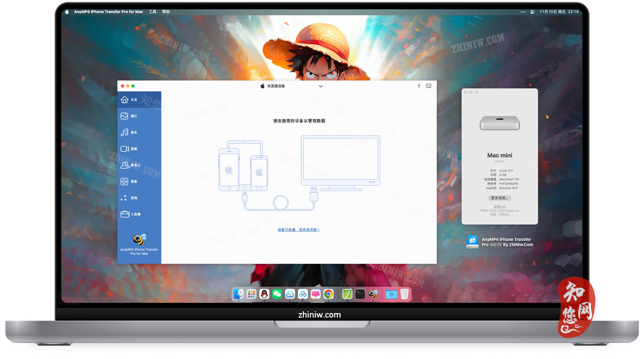Open Baidu Netdisk icon in Dock

(x=303, y=294)
